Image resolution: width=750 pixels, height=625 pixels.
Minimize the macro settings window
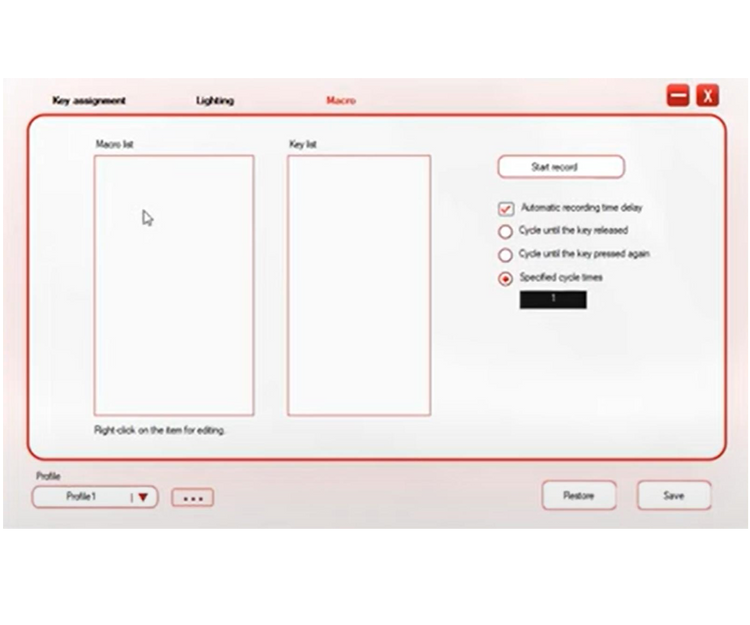point(678,96)
